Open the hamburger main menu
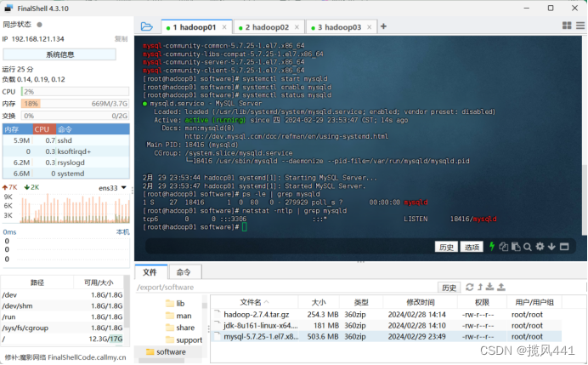This screenshot has width=588, height=365. [x=580, y=26]
